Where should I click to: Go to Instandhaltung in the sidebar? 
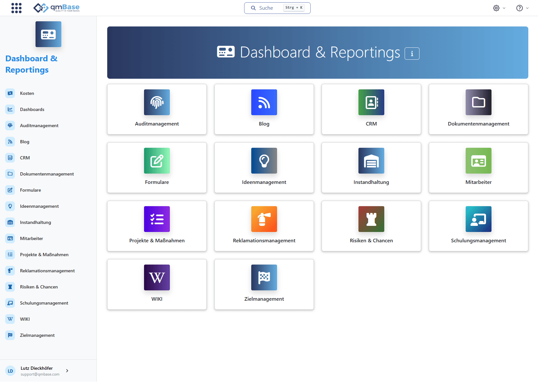(x=36, y=222)
